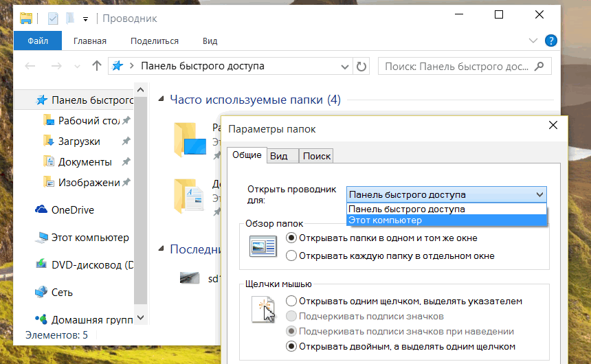
Task: Expand the address bar history dropdown
Action: 345,66
